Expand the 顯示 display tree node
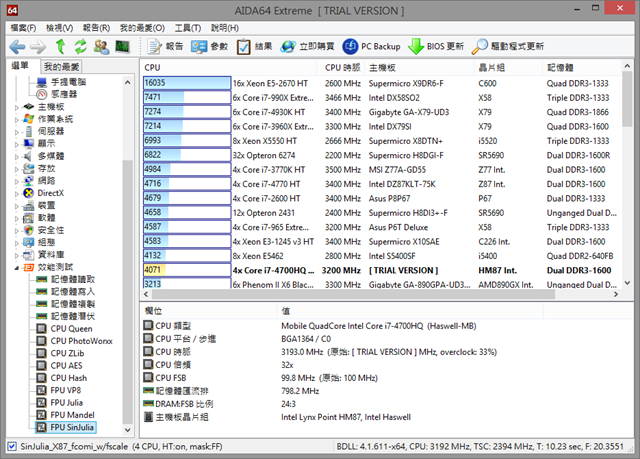 point(17,144)
